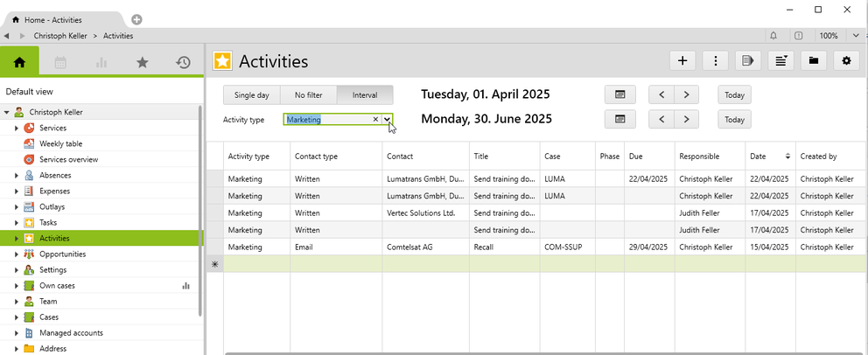Select the No filter option
Viewport: 868px width, 355px height.
coord(308,94)
